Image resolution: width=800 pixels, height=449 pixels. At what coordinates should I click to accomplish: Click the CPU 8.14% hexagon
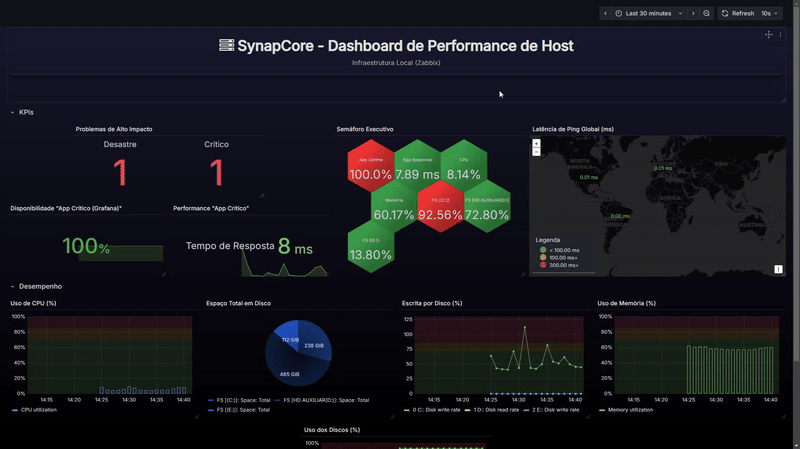coord(464,166)
